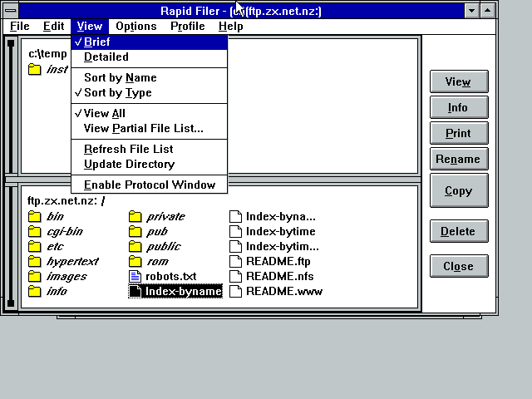The width and height of the screenshot is (532, 399).
Task: Click the pub folder icon
Action: tap(135, 231)
